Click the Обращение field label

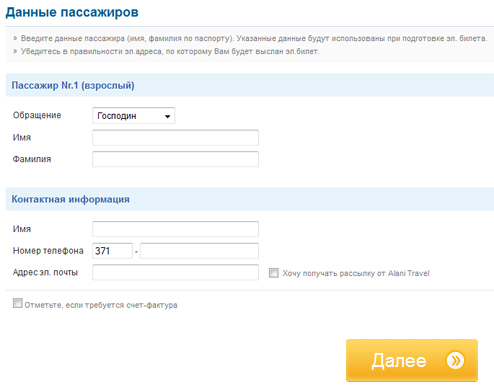pos(37,115)
